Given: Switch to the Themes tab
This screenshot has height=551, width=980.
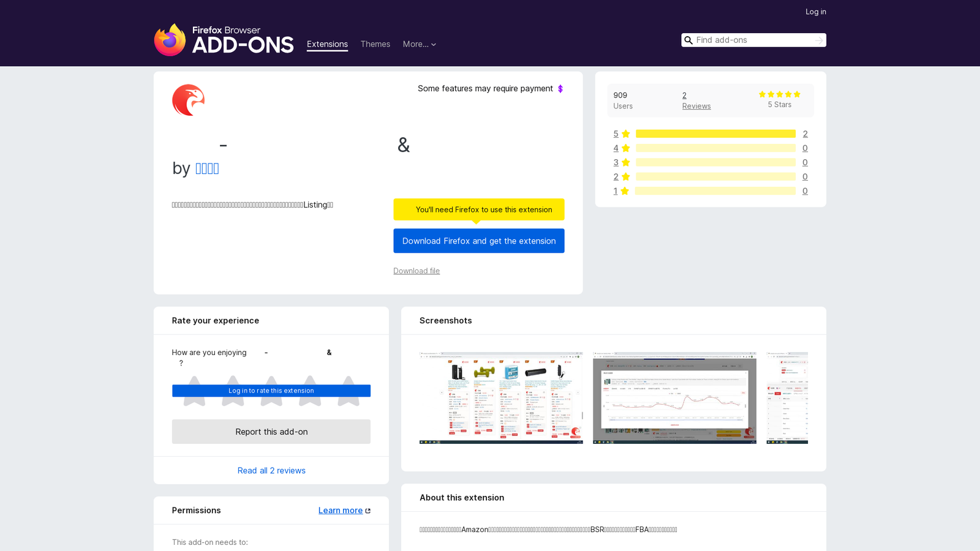Looking at the screenshot, I should [375, 44].
